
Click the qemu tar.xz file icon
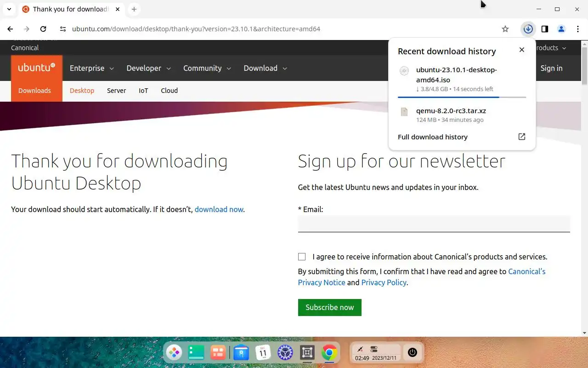click(x=404, y=112)
